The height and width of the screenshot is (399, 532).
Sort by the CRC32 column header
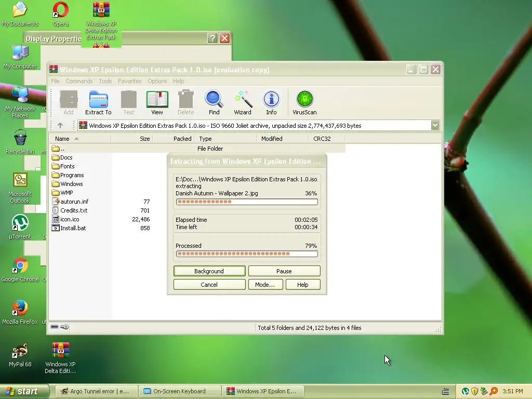(x=327, y=139)
